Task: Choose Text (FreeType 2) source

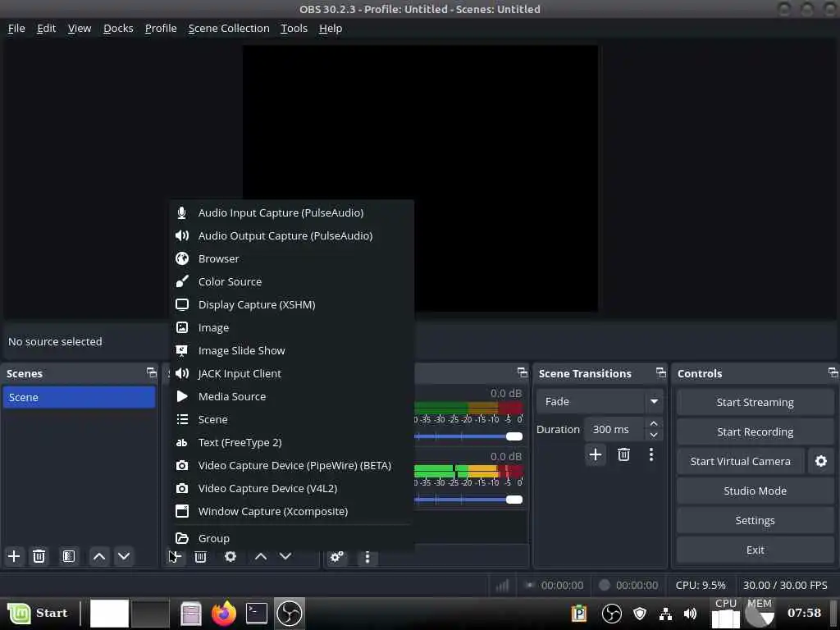Action: point(292,442)
